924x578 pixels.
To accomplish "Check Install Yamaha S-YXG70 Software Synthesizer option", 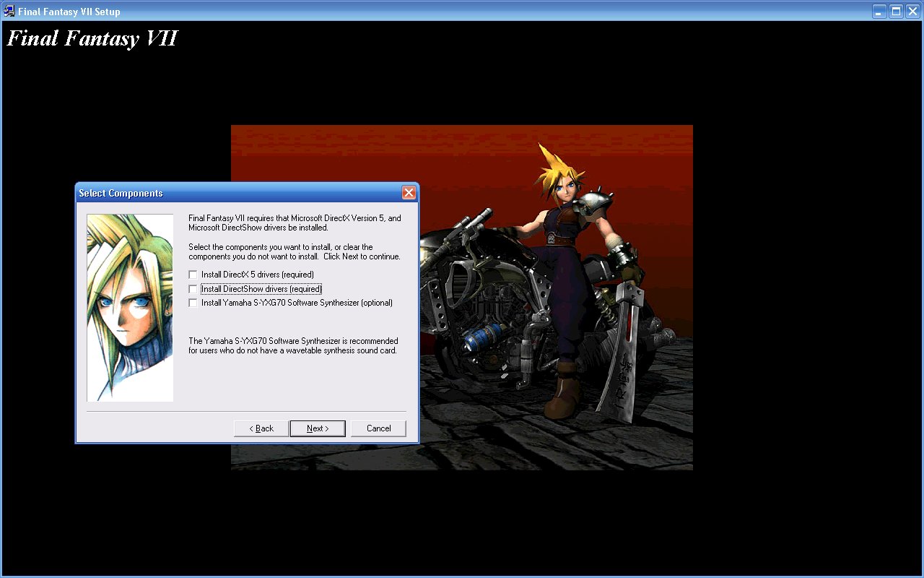I will pyautogui.click(x=193, y=303).
